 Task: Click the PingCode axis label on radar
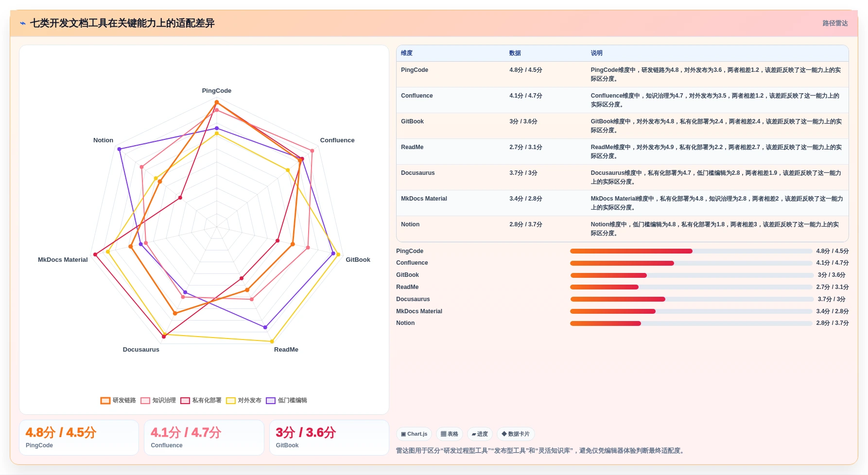(217, 91)
